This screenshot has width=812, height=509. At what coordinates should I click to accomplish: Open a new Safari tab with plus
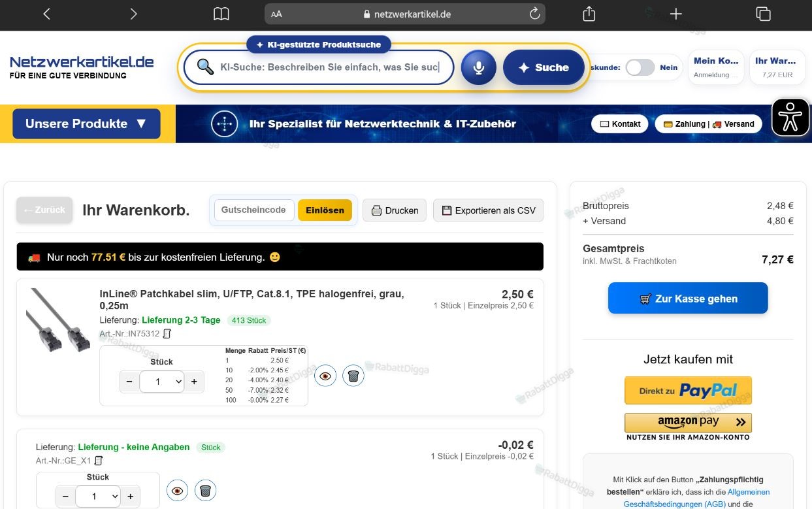[676, 14]
